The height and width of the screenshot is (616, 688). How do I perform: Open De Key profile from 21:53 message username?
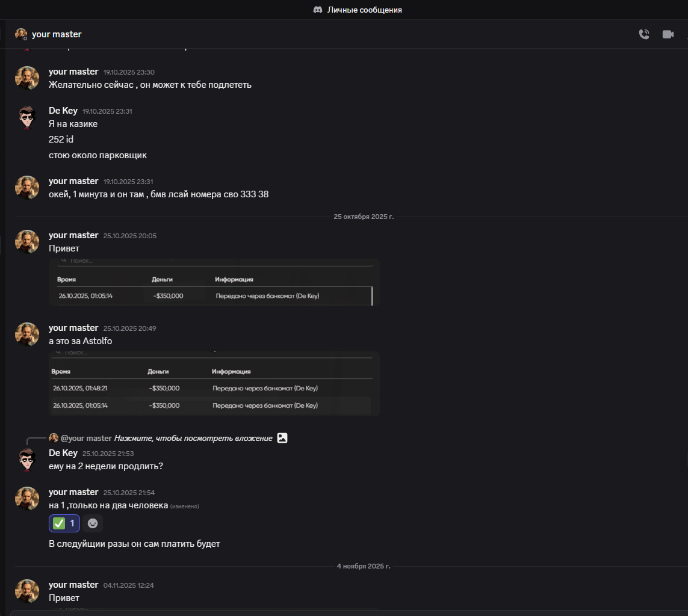(x=63, y=453)
